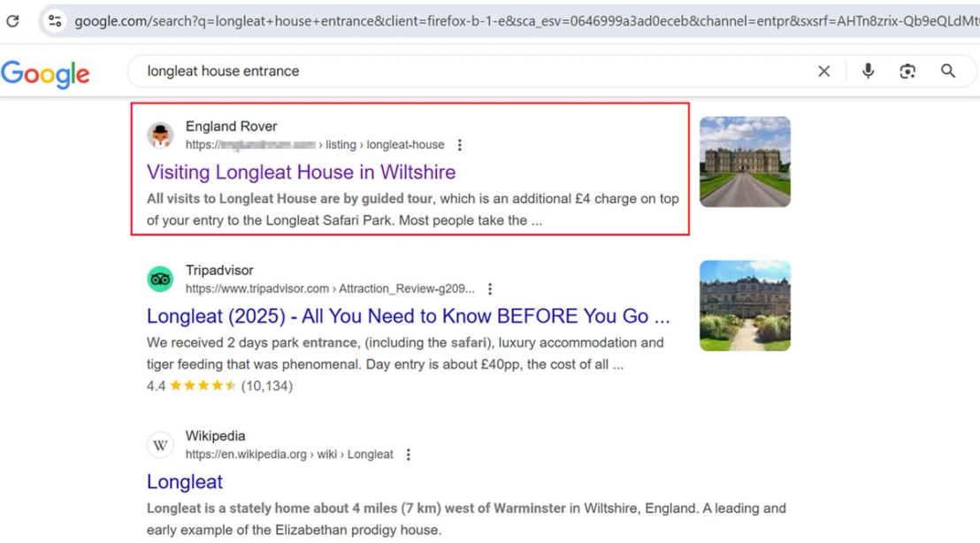Click the Tripadvisor site name

(x=219, y=270)
